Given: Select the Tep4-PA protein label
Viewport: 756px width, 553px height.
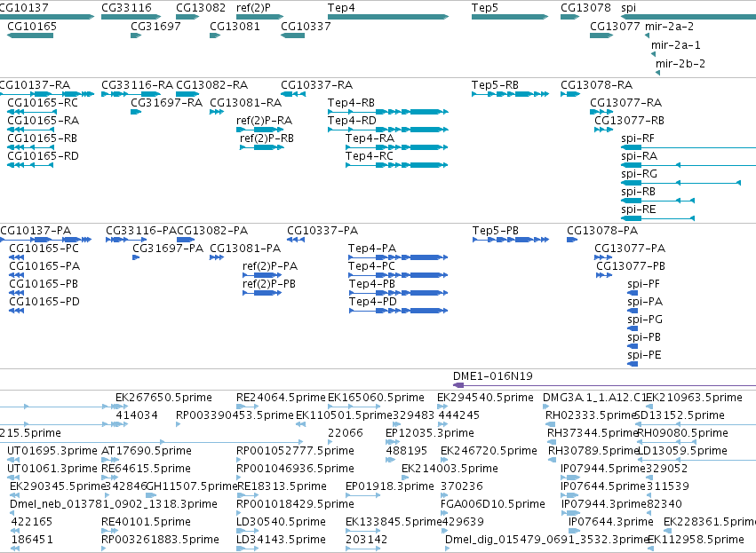Looking at the screenshot, I should [x=372, y=249].
